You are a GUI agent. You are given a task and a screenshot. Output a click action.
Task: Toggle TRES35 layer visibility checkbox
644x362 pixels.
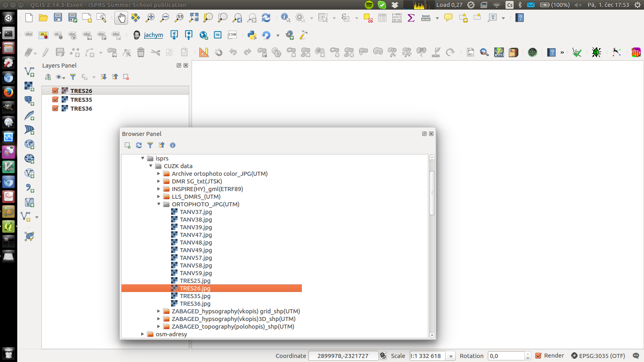coord(56,100)
